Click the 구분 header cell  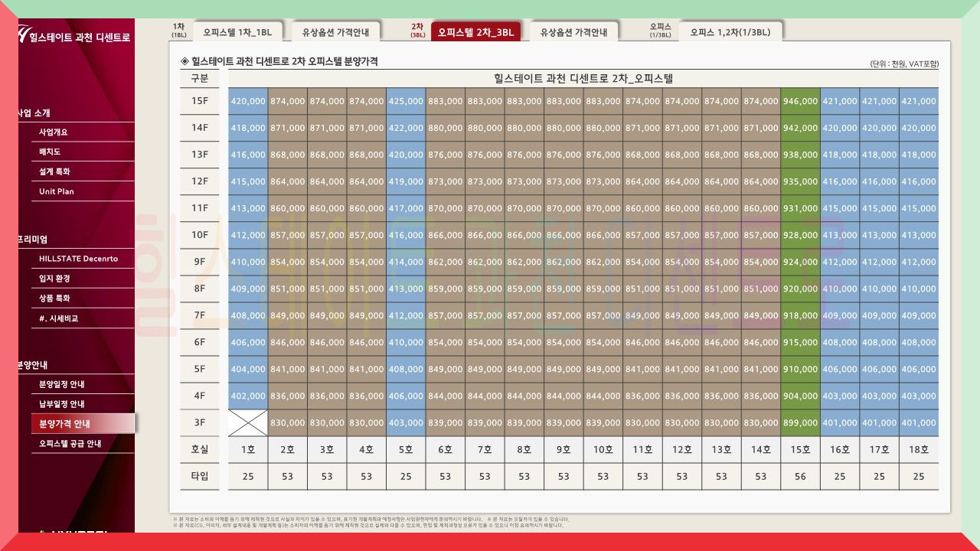pos(200,78)
